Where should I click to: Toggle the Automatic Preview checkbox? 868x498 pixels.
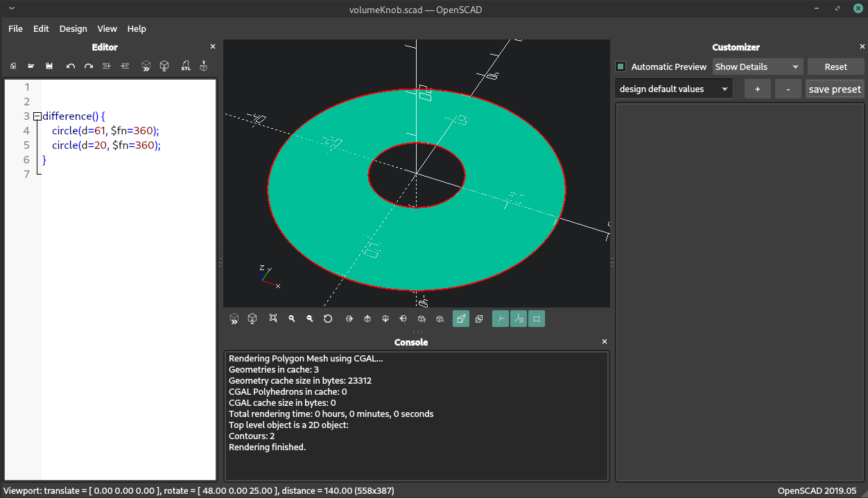point(621,67)
